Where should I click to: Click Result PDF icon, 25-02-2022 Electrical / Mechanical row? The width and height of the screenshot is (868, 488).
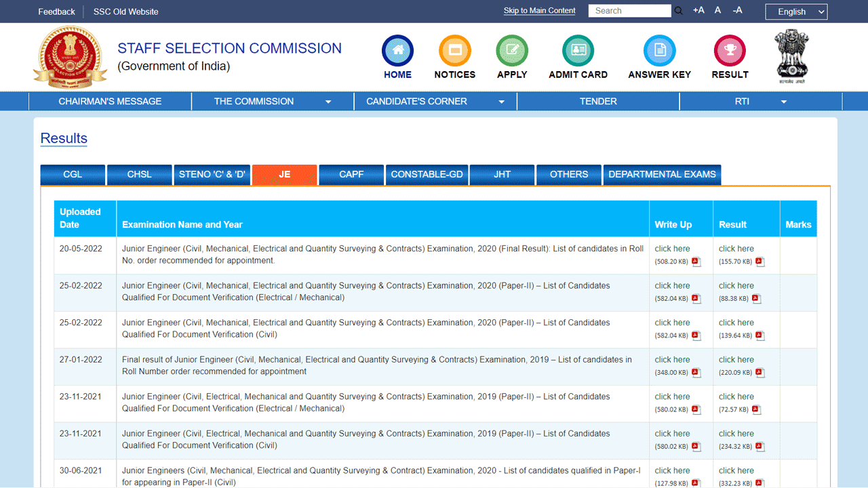[756, 299]
